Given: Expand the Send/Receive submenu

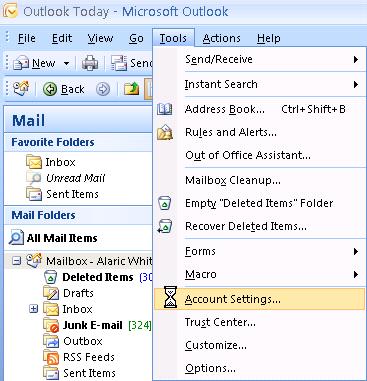Looking at the screenshot, I should pos(258,59).
